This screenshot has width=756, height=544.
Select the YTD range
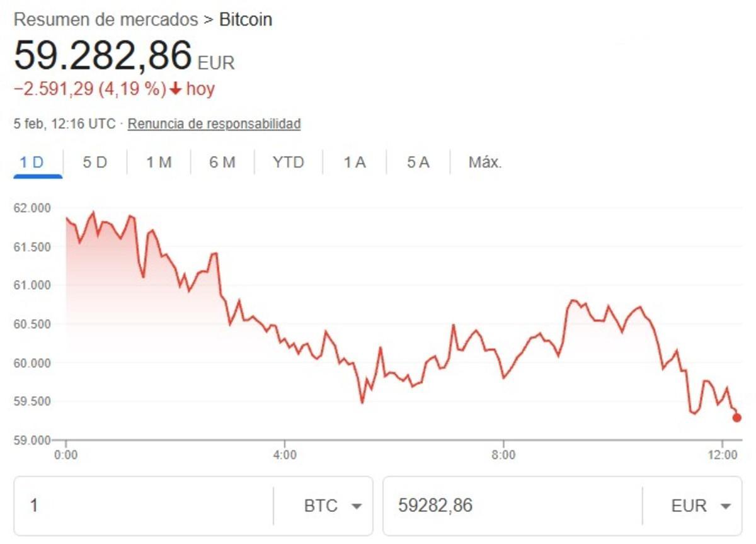(289, 162)
